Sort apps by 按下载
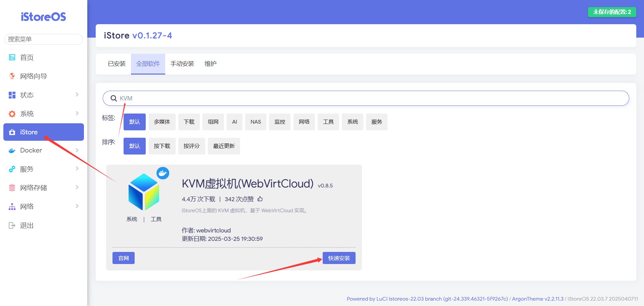 pos(162,146)
